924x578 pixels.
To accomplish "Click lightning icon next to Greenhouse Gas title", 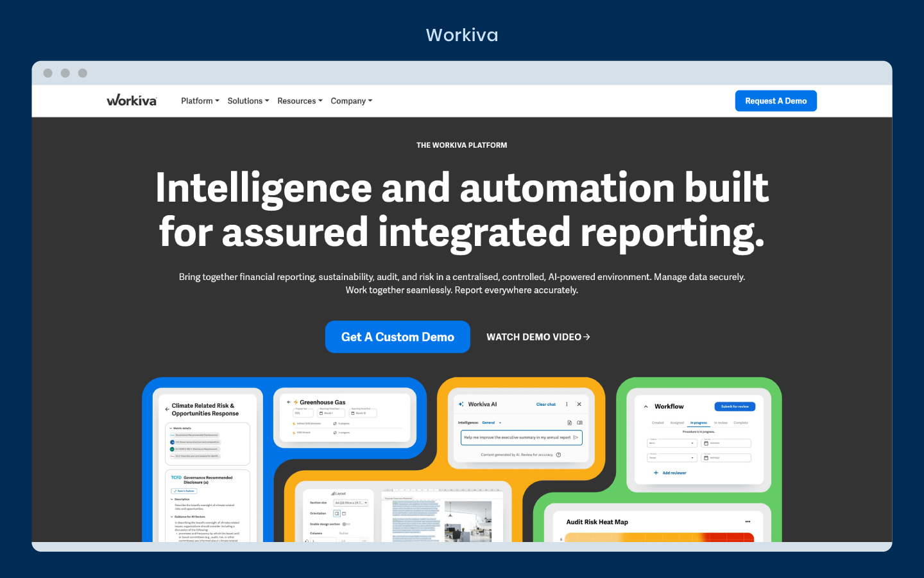I will 296,402.
